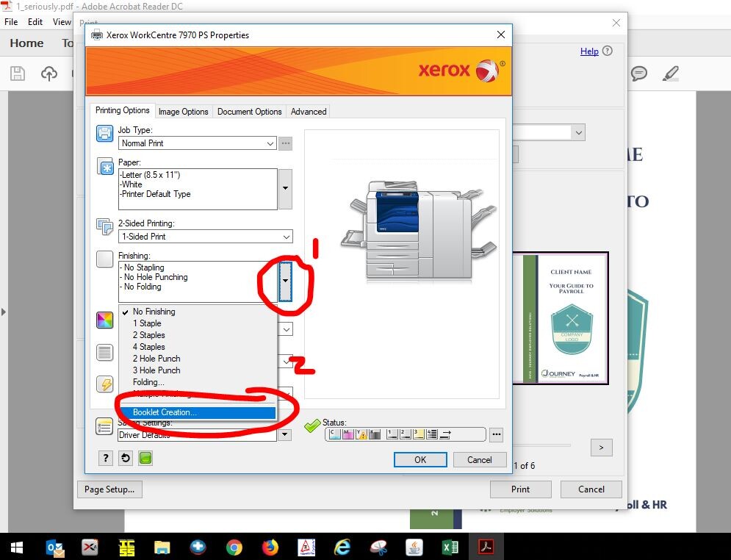Click the Job Type printer icon
Screen dimensions: 731x560
click(104, 133)
